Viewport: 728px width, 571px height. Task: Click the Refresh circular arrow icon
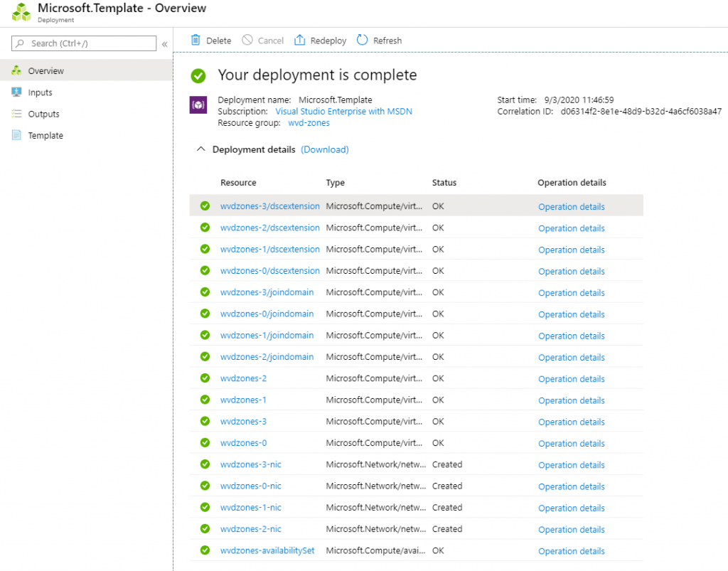(x=362, y=40)
